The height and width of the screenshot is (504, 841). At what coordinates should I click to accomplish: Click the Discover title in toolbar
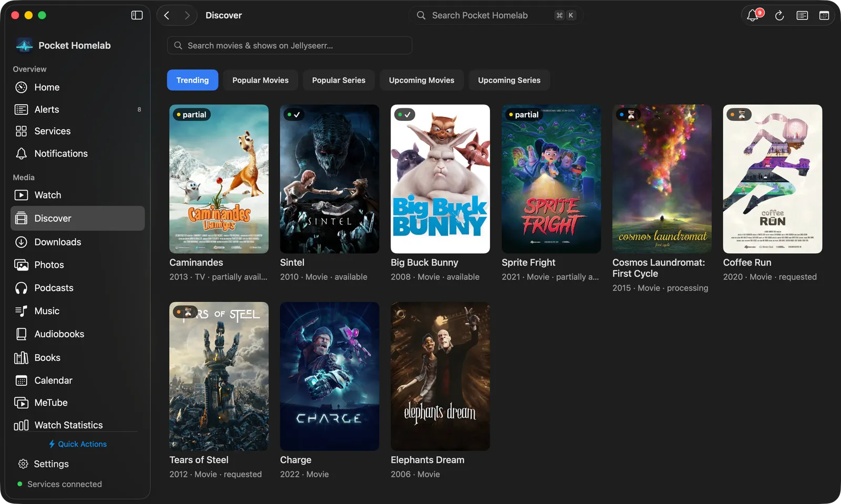click(223, 15)
